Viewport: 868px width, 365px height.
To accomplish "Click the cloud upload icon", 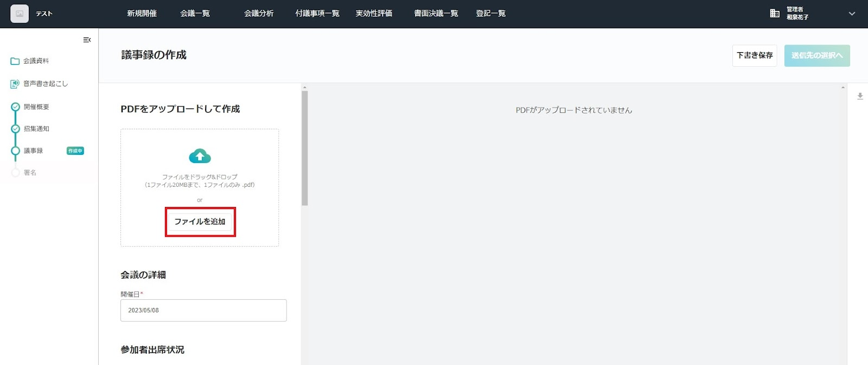I will [x=200, y=156].
